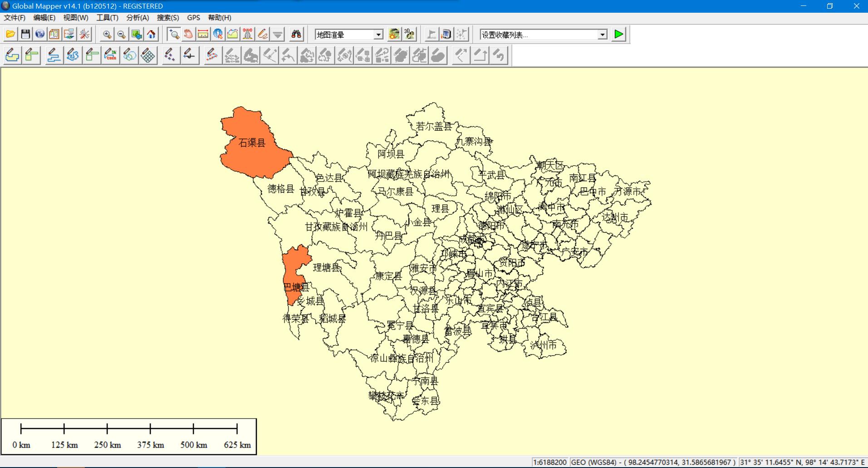The height and width of the screenshot is (468, 868).
Task: Click the GPS device info icon
Action: (x=446, y=34)
